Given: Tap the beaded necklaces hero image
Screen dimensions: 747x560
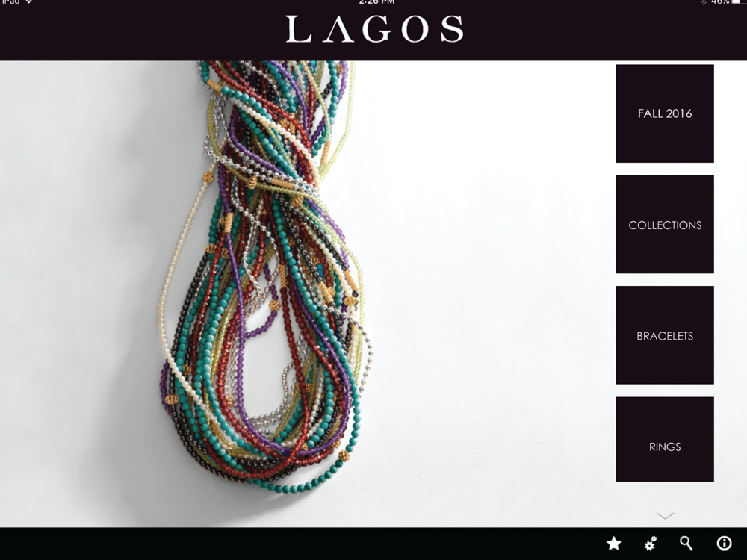Looking at the screenshot, I should coord(264,276).
